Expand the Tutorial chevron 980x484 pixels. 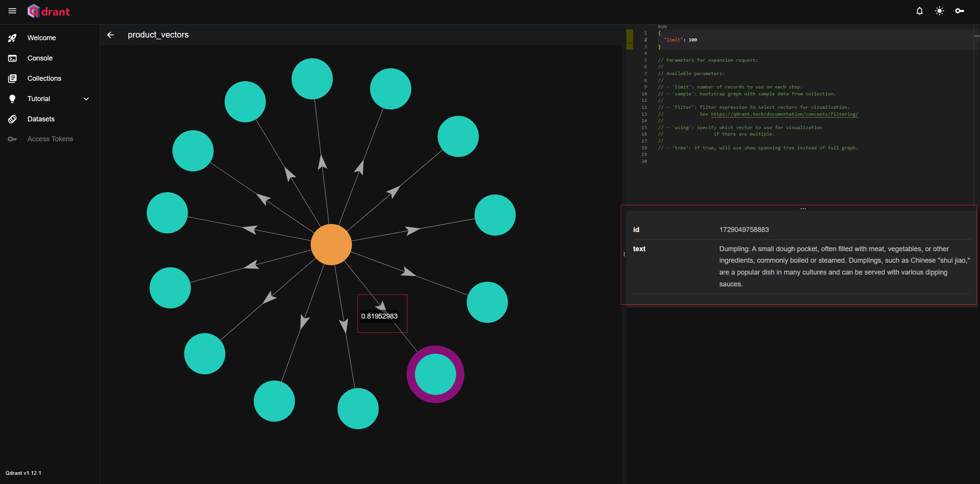pos(86,99)
